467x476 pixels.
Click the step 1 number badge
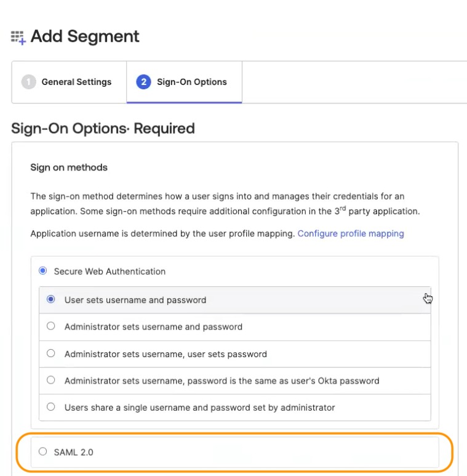click(x=28, y=82)
